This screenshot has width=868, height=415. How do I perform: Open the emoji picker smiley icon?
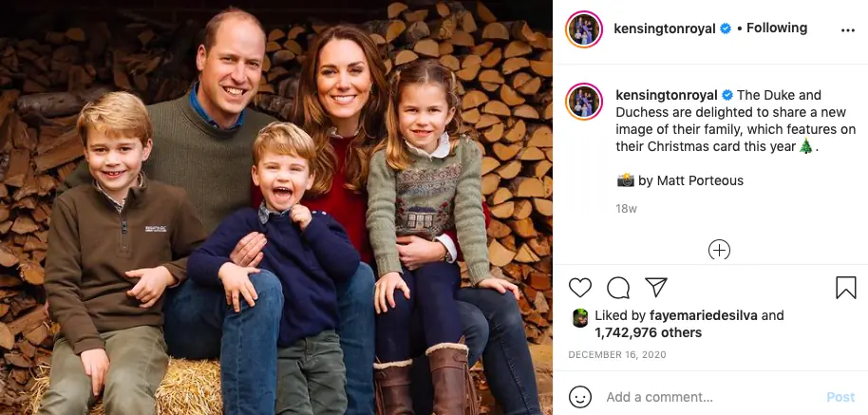pos(580,397)
